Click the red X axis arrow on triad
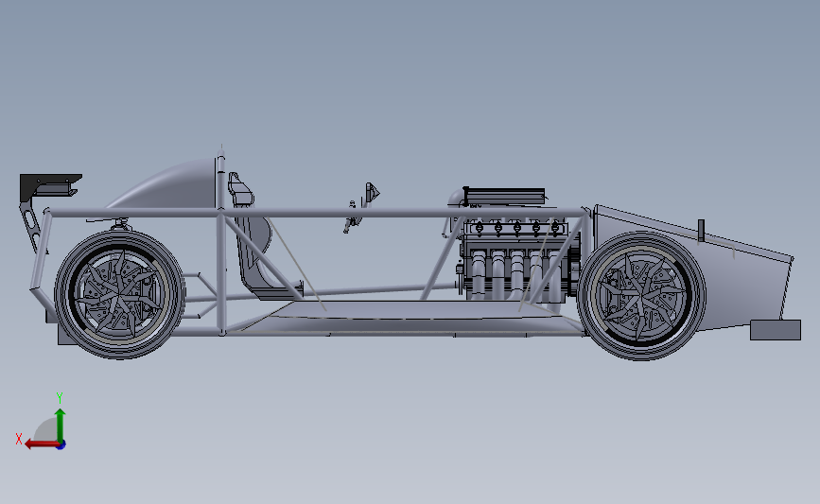Image resolution: width=820 pixels, height=504 pixels. [42, 444]
